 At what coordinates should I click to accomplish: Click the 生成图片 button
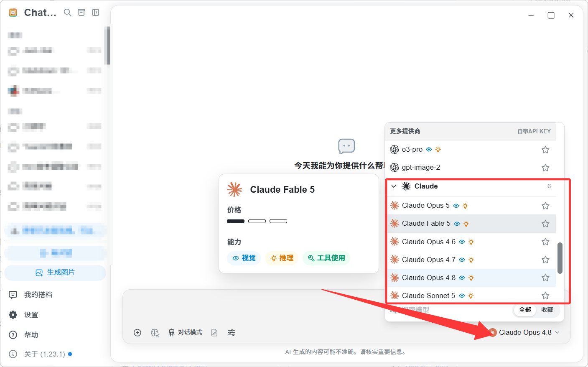[x=55, y=273]
